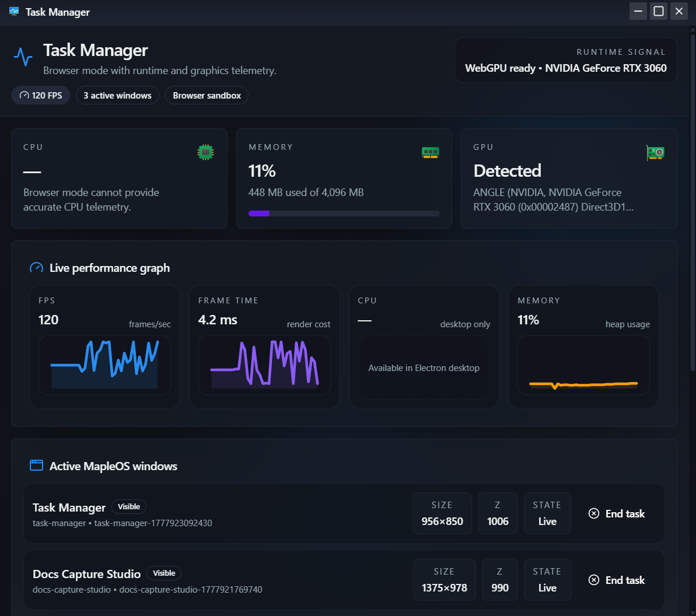End task for Task Manager window
Image resolution: width=696 pixels, height=616 pixels.
coord(617,513)
